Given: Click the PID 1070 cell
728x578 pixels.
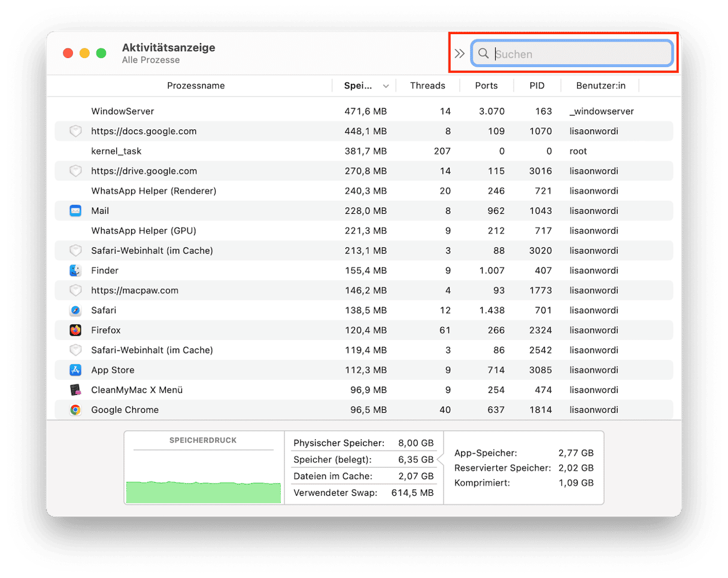Looking at the screenshot, I should 541,131.
